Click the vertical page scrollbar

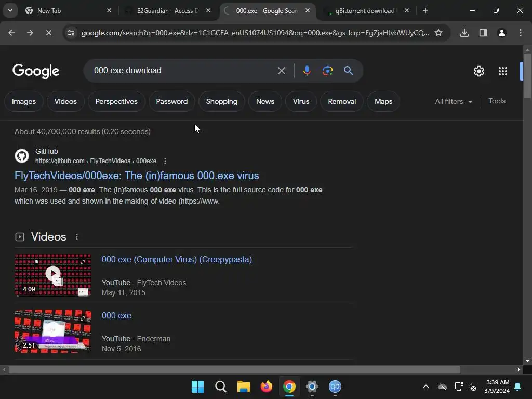click(x=527, y=76)
